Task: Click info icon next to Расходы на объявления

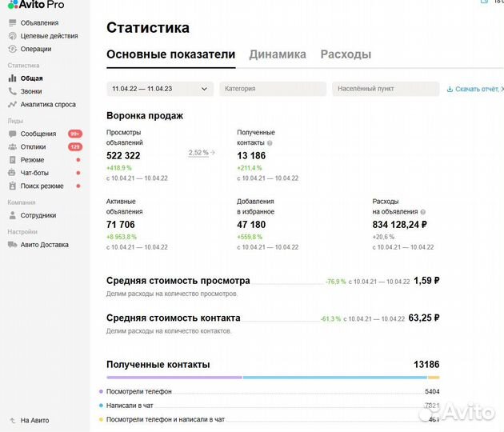Action: (x=423, y=212)
